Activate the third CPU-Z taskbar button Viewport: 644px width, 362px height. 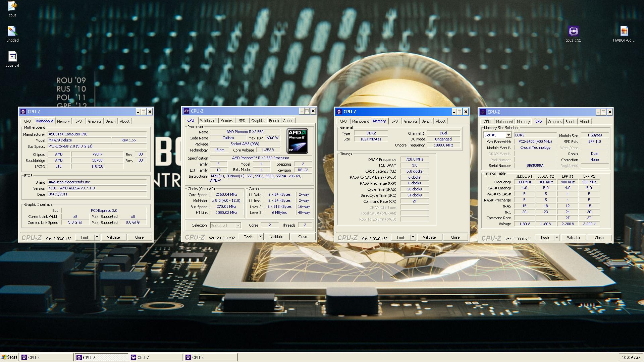coord(156,357)
